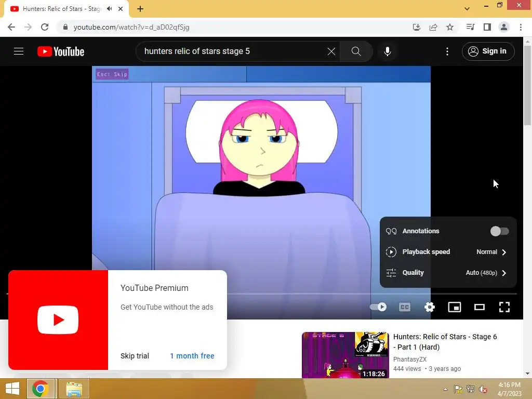This screenshot has width=532, height=399.
Task: Click Skip trial in Premium popup
Action: click(x=135, y=356)
